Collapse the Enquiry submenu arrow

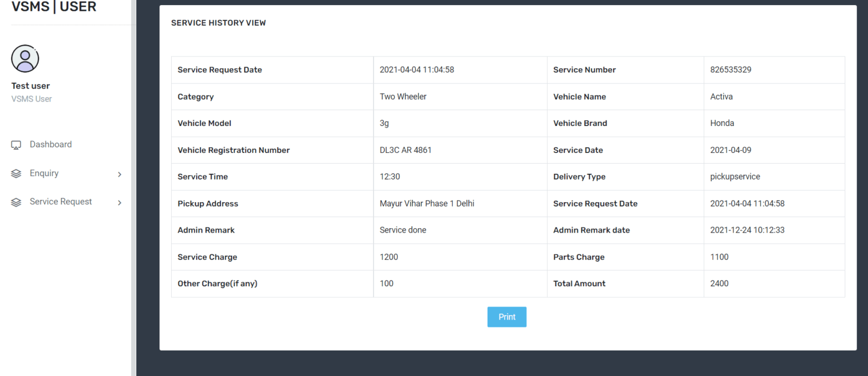coord(120,174)
